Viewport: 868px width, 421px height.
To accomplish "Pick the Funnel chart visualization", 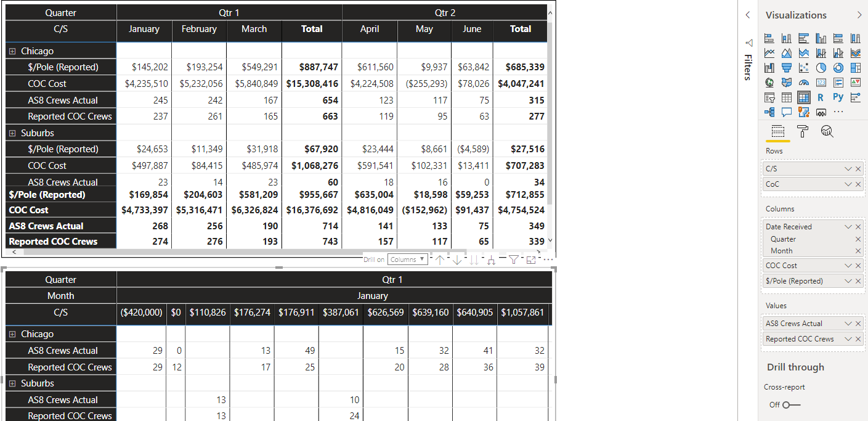I will (x=786, y=68).
